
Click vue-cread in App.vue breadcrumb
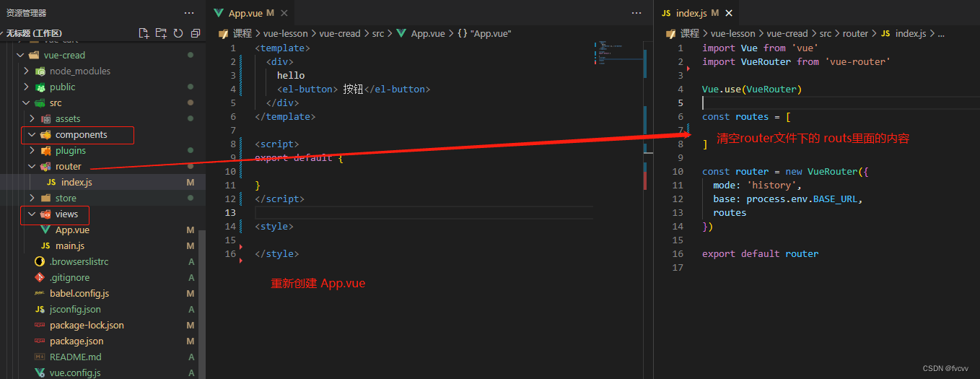(340, 33)
